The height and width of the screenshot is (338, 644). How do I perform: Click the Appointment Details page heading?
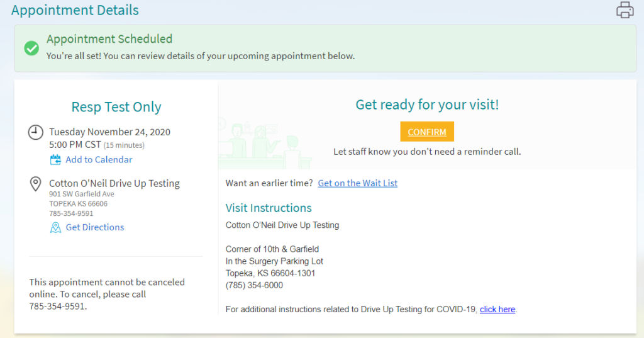coord(75,11)
